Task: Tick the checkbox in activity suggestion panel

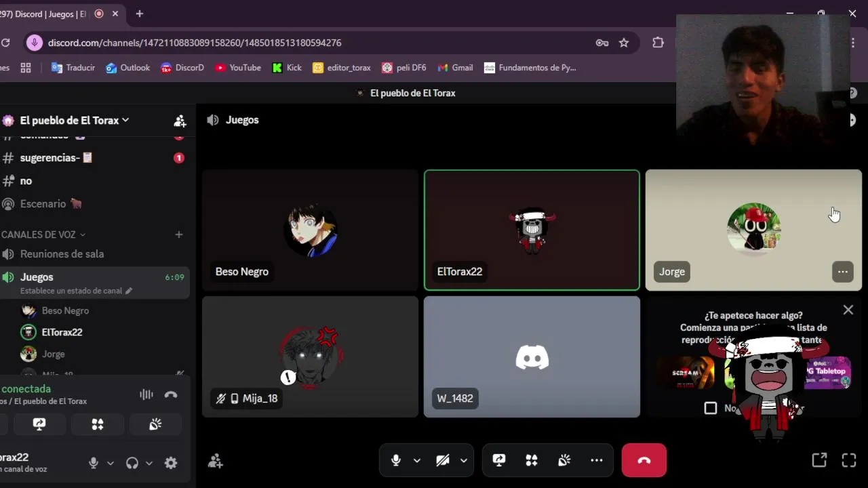Action: point(711,408)
